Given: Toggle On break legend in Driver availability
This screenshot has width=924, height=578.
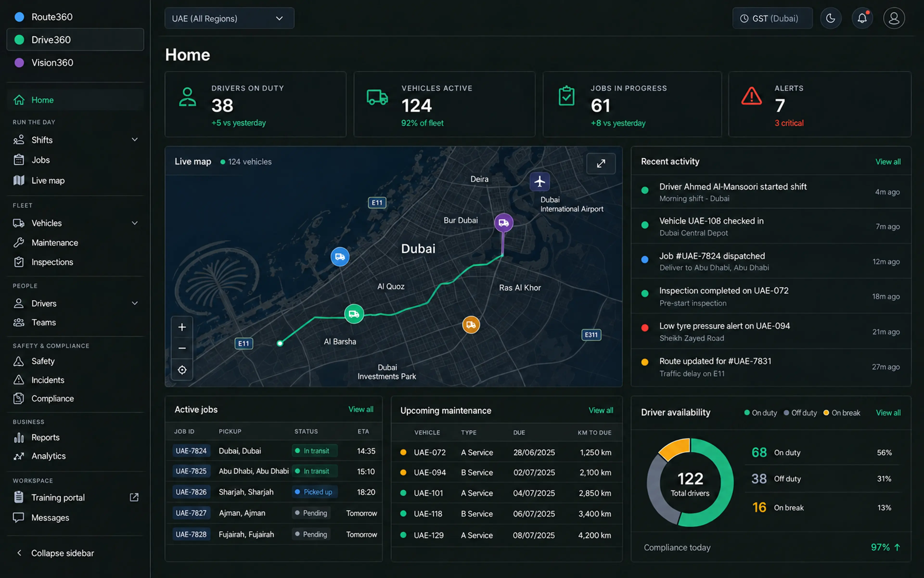Looking at the screenshot, I should click(841, 412).
